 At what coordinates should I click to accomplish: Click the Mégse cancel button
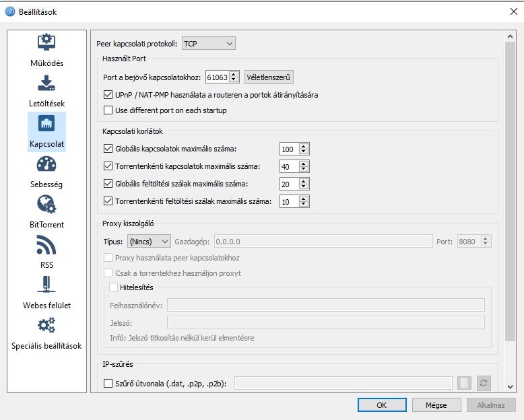coord(436,405)
